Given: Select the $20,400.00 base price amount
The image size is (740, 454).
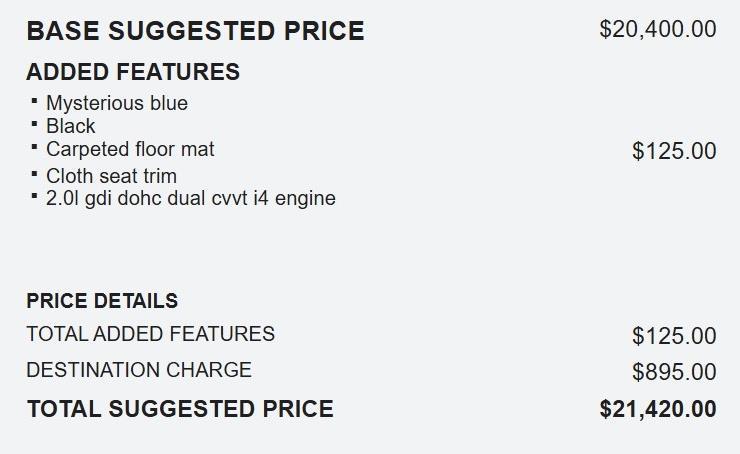Looking at the screenshot, I should pyautogui.click(x=657, y=29).
